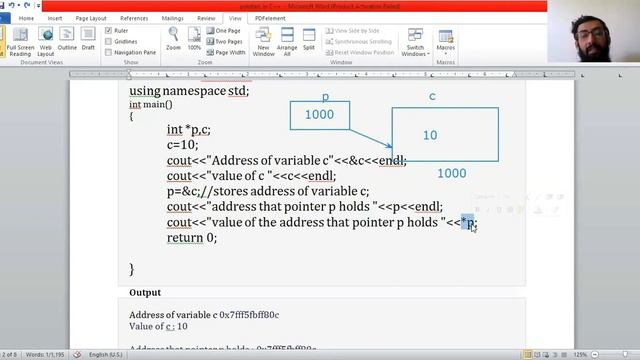Click the 125% zoom level
This screenshot has width=640, height=360.
tap(580, 355)
